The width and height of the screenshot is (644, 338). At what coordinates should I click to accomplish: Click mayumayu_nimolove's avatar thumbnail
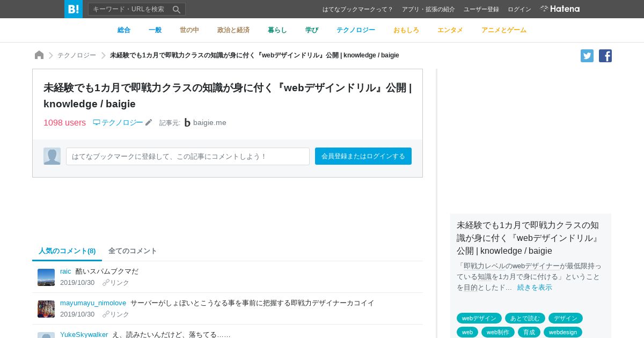[x=46, y=309]
